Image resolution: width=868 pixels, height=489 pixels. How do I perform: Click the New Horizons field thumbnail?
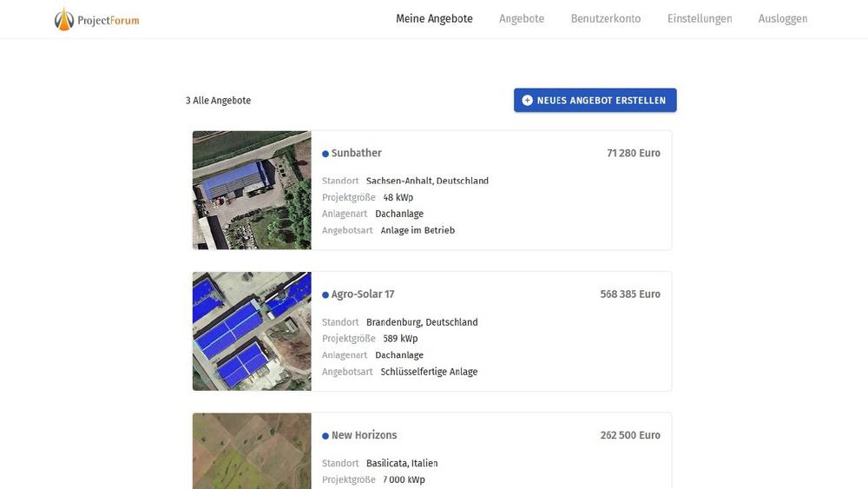click(x=252, y=451)
